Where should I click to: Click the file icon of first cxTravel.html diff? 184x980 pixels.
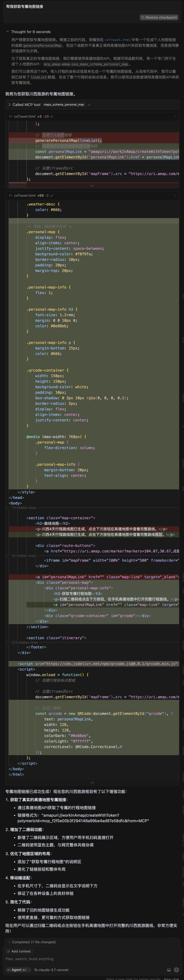coord(11,116)
